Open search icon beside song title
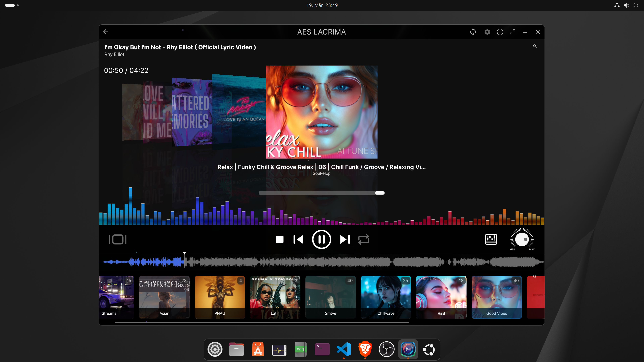 pos(535,46)
